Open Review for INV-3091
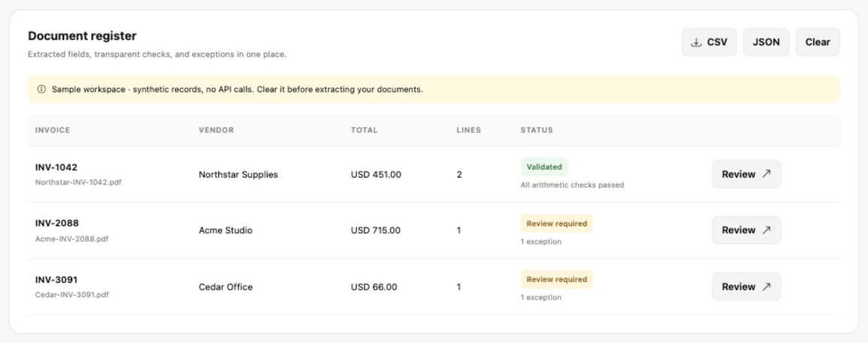The height and width of the screenshot is (343, 868). tap(746, 287)
